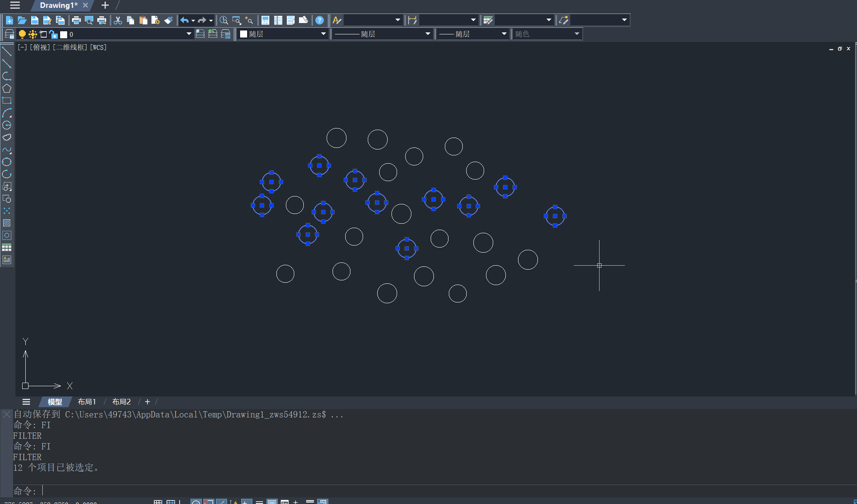Select the Line drawing tool

click(7, 51)
